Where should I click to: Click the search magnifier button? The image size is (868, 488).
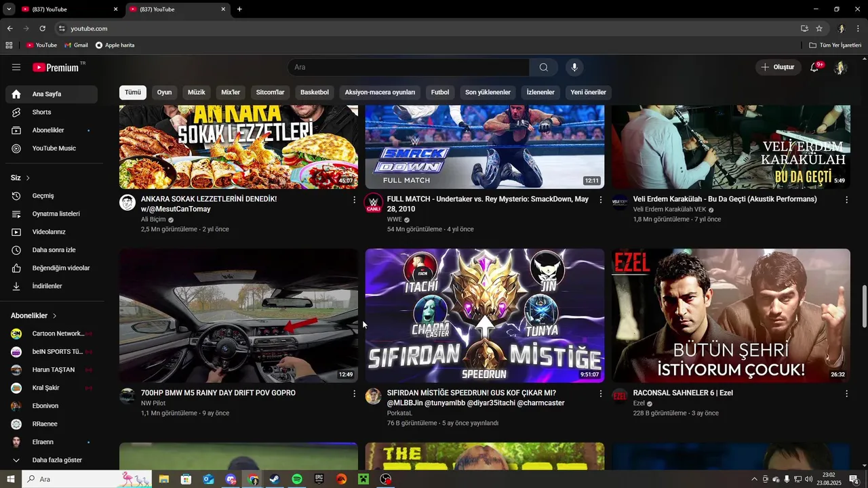(544, 67)
